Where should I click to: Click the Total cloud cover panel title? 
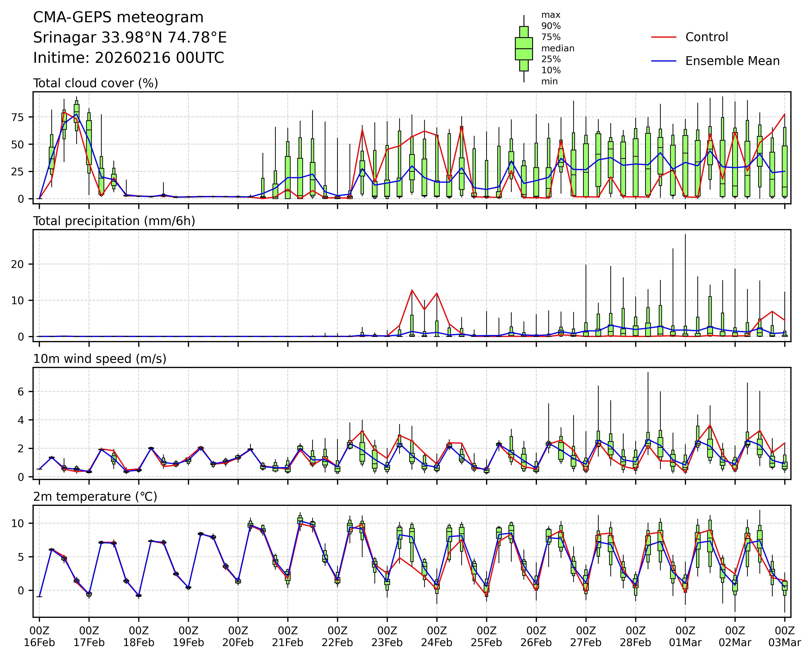point(96,83)
